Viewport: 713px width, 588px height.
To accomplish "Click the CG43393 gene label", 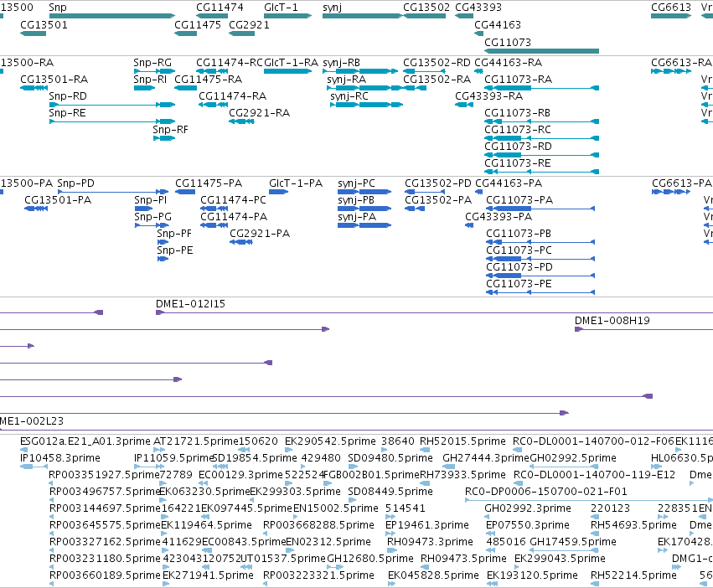I will pos(478,8).
